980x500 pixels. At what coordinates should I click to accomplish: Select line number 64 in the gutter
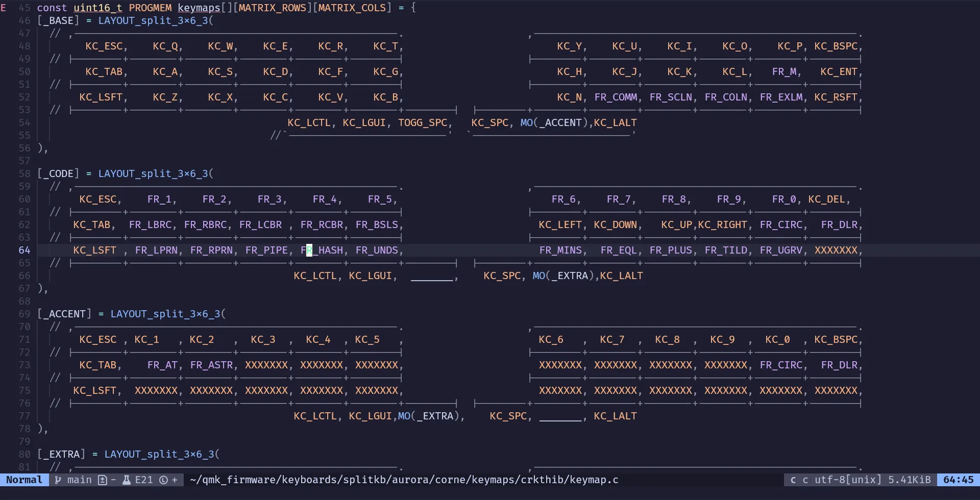24,250
